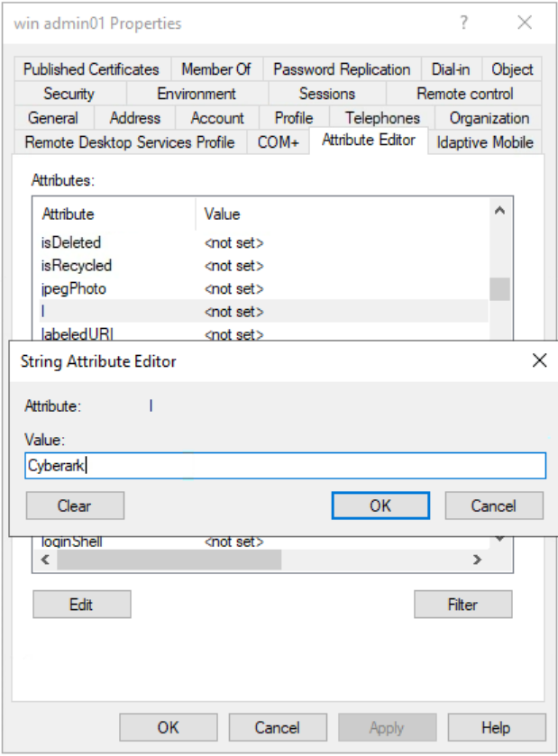This screenshot has width=558, height=756.
Task: Open the Filter options
Action: pos(462,604)
